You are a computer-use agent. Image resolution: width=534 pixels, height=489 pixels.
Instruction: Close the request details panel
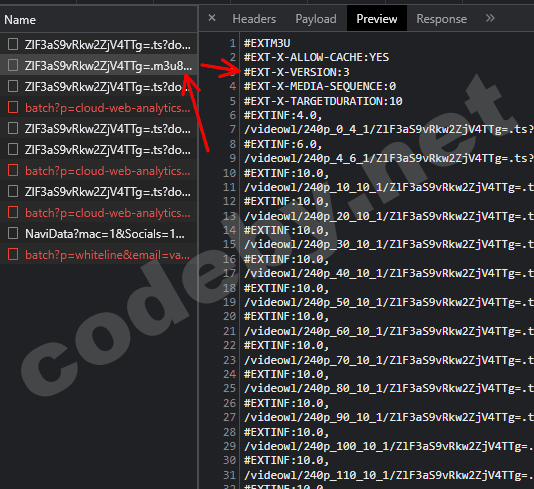212,18
